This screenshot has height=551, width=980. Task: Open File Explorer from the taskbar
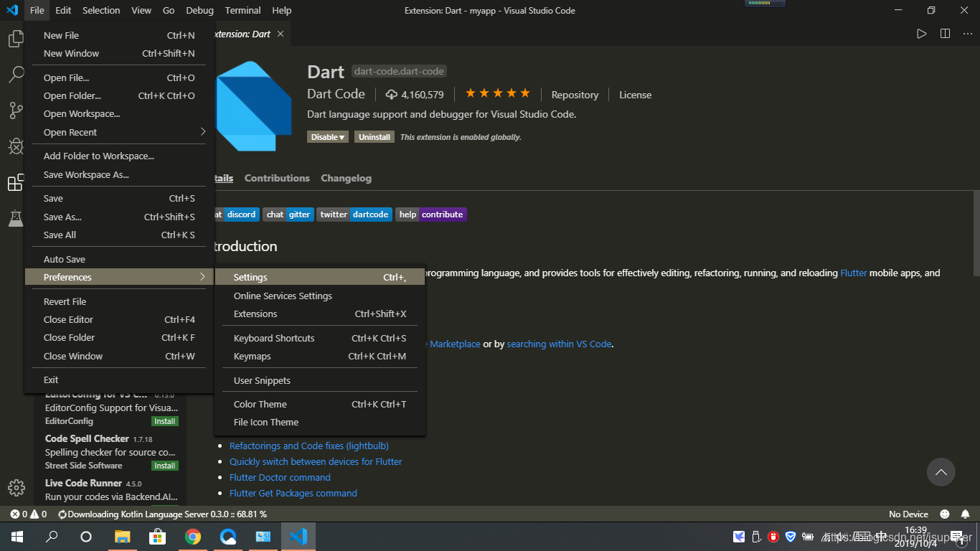tap(123, 537)
